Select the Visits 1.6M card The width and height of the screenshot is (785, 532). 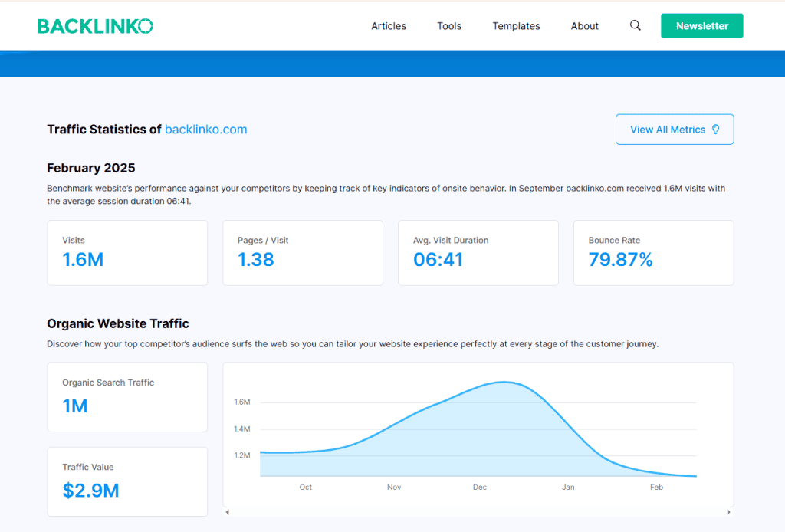coord(127,253)
